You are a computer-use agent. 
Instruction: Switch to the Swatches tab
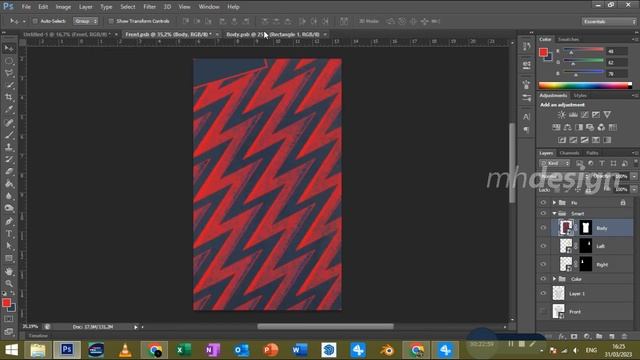tap(568, 39)
